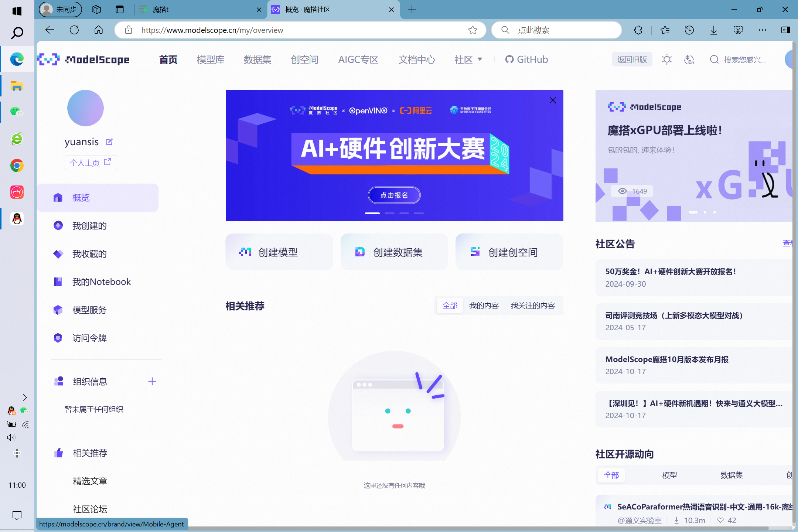Open 个人主页 profile link

[91, 163]
